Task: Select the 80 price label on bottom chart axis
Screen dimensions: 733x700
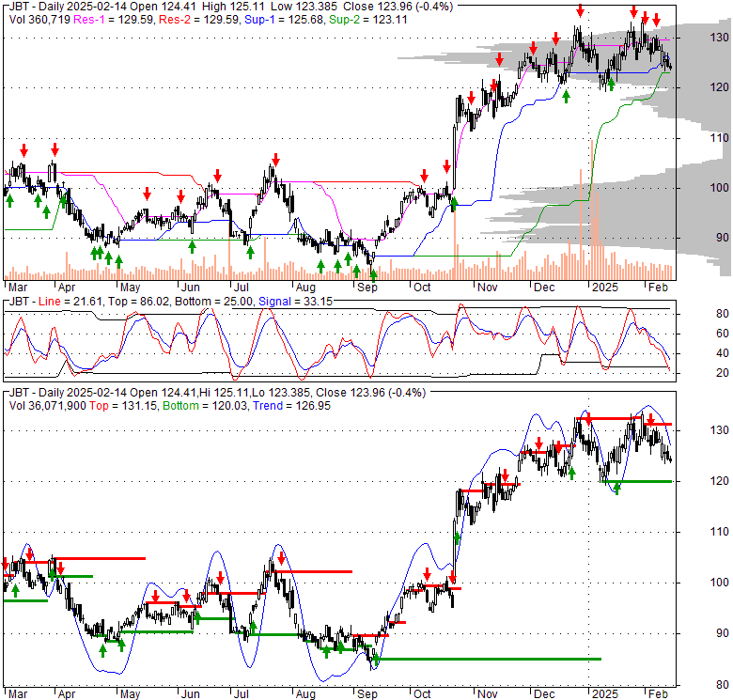Action: click(723, 685)
